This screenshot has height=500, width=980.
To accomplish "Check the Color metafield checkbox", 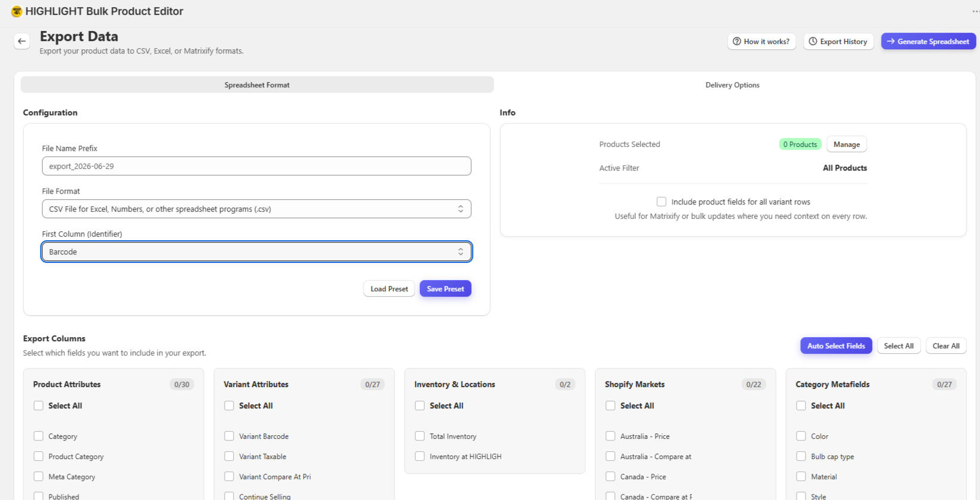I will click(x=801, y=436).
